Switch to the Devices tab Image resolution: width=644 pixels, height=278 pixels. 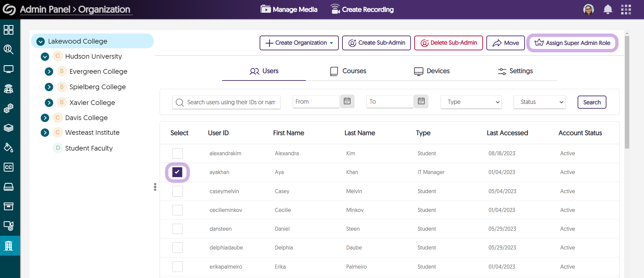coord(432,71)
